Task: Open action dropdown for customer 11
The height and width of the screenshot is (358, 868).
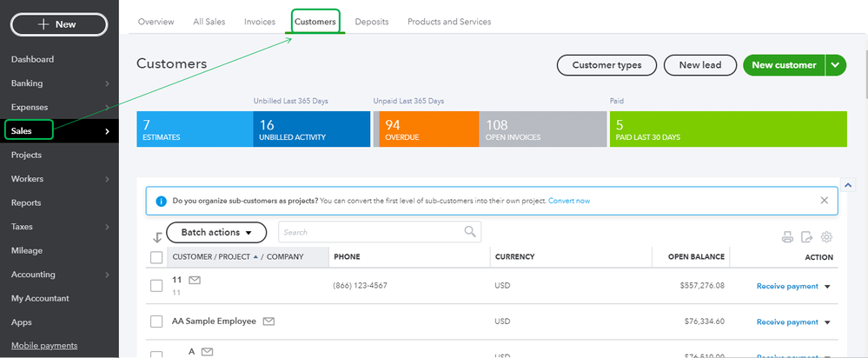Action: point(827,287)
